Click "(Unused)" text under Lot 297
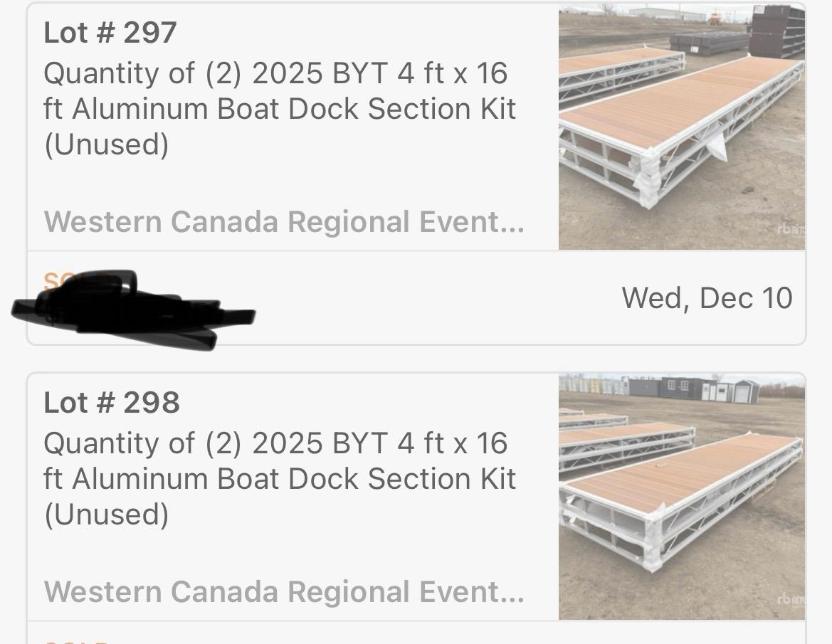The height and width of the screenshot is (644, 832). pos(107,144)
